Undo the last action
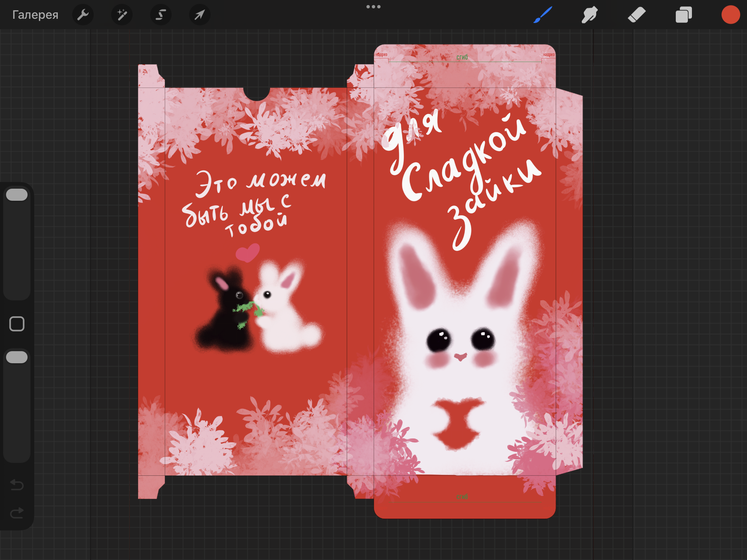This screenshot has height=560, width=747. tap(17, 485)
